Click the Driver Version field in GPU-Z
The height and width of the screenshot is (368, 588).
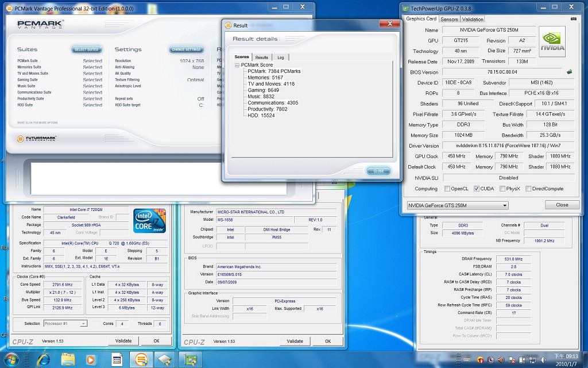pos(508,145)
